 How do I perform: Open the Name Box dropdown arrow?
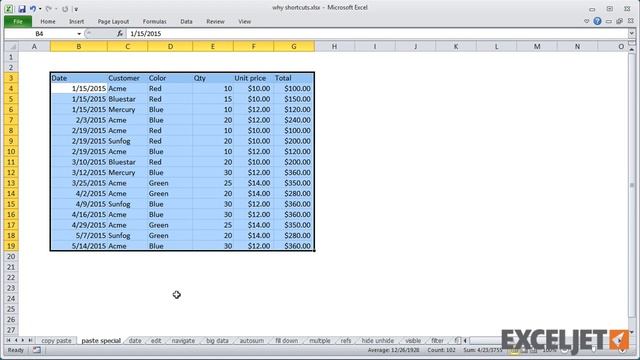pyautogui.click(x=79, y=33)
